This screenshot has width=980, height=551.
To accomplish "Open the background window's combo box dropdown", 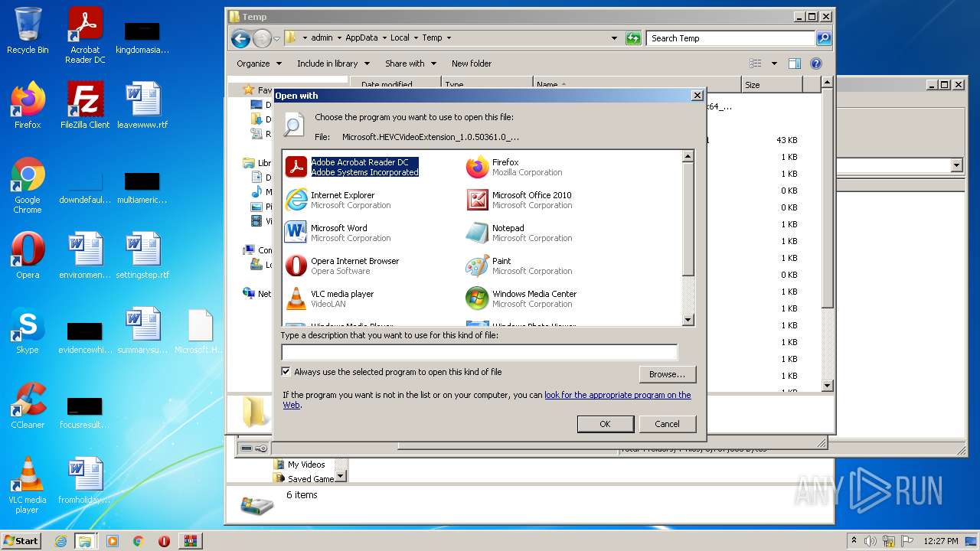I will (x=956, y=165).
